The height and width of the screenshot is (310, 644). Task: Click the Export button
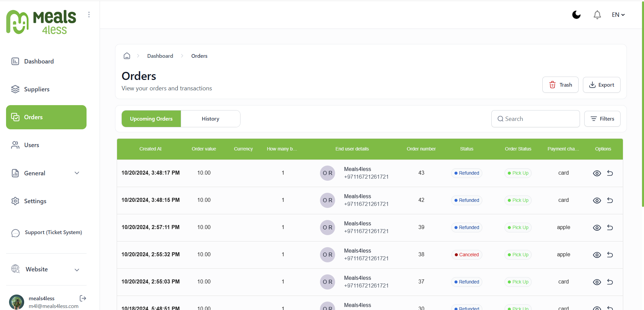(x=601, y=85)
